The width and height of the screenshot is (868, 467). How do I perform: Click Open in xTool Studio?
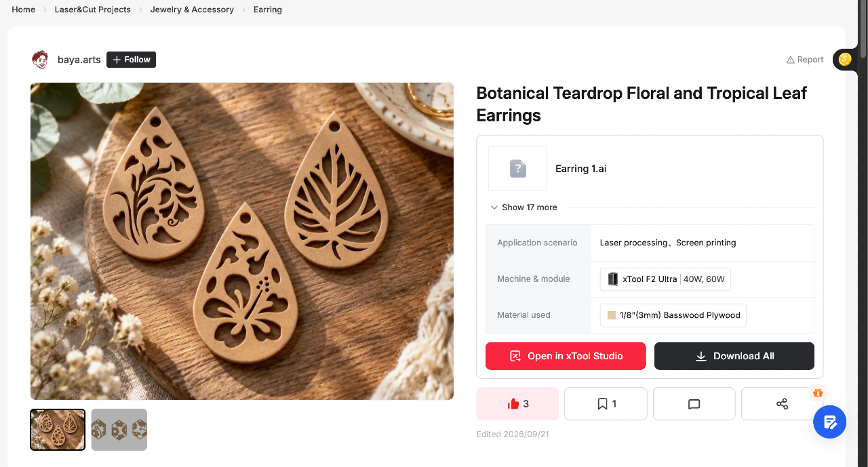coord(566,356)
